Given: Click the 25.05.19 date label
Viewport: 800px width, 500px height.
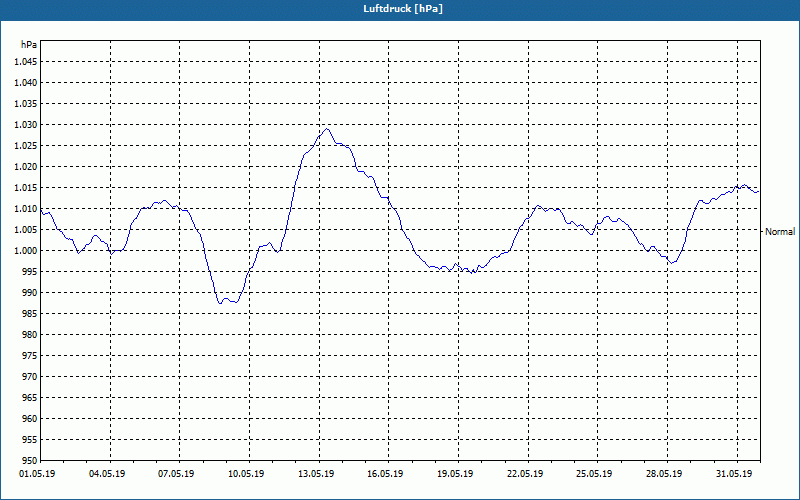Looking at the screenshot, I should (594, 474).
